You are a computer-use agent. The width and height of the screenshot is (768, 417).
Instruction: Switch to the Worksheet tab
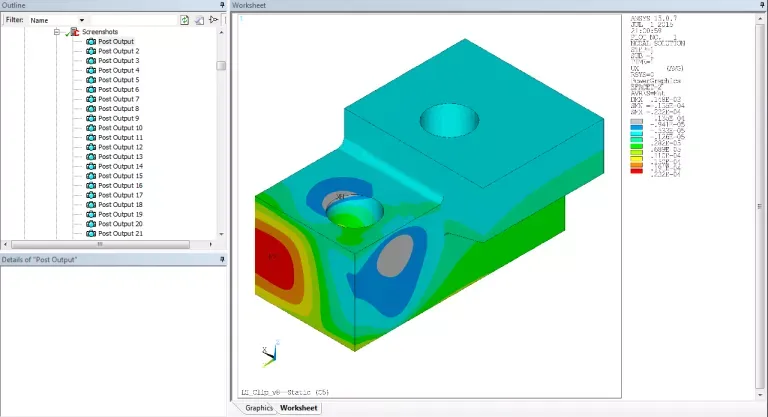point(299,408)
